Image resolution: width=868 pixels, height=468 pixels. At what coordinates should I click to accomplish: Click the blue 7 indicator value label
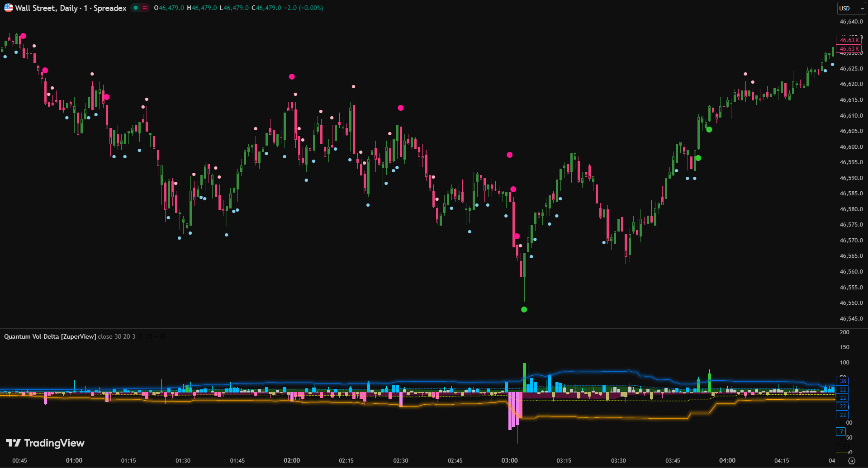[x=841, y=431]
